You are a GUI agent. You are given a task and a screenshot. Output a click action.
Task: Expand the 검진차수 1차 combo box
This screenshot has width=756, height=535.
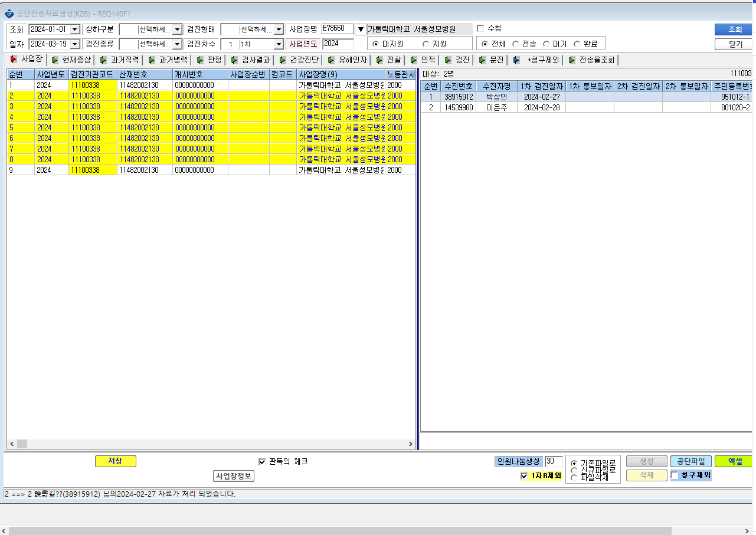click(x=279, y=44)
